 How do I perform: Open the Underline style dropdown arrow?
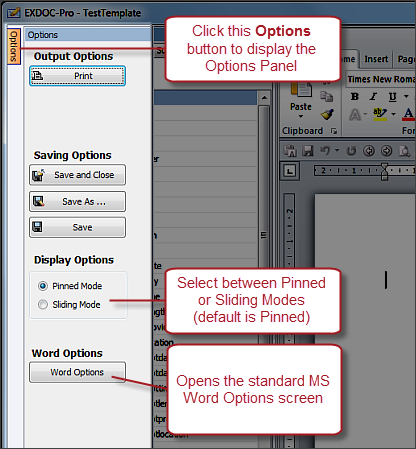tap(406, 96)
